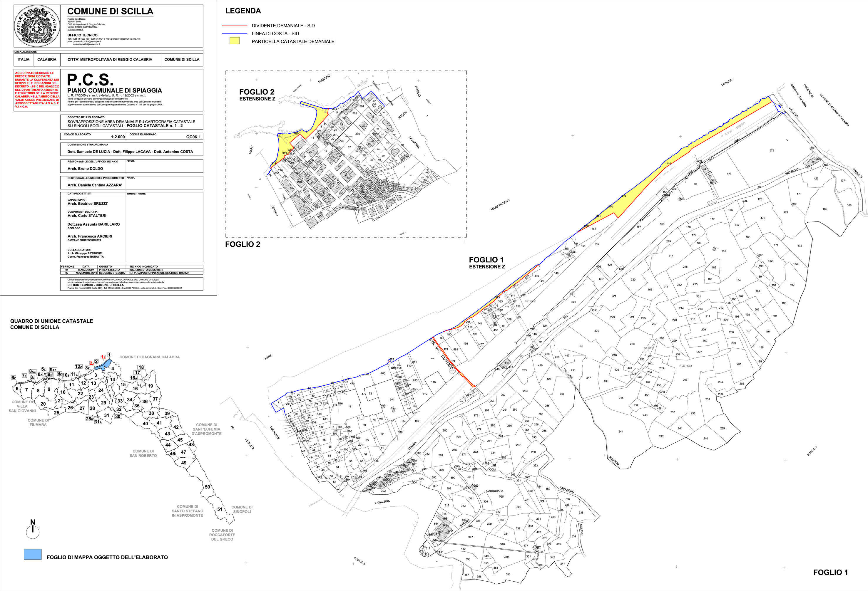Select main COMUNE DI SCILLA header title

pos(110,11)
